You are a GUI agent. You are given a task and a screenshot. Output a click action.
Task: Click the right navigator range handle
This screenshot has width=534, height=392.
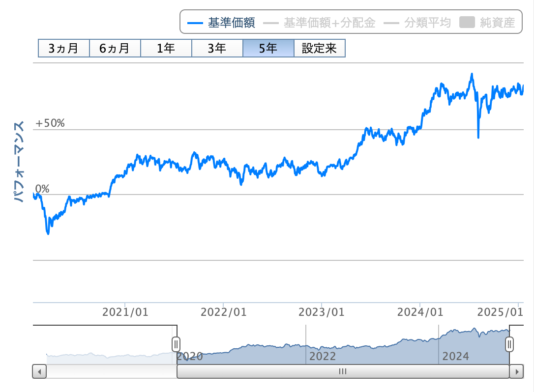click(x=509, y=344)
